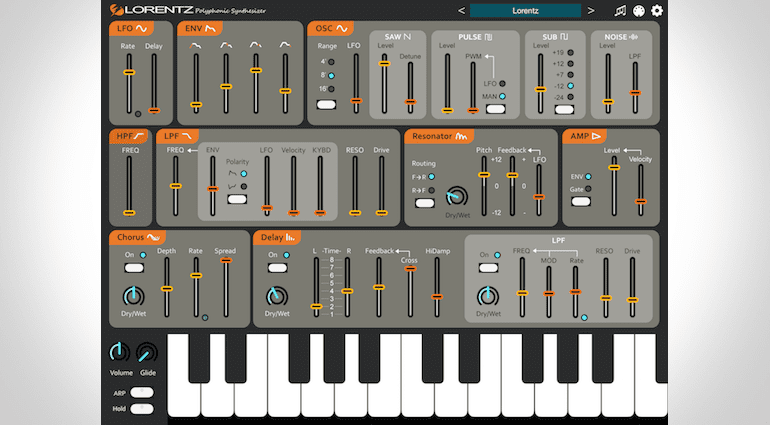770x425 pixels.
Task: Click the Resonator Pitch slider
Action: 484,186
